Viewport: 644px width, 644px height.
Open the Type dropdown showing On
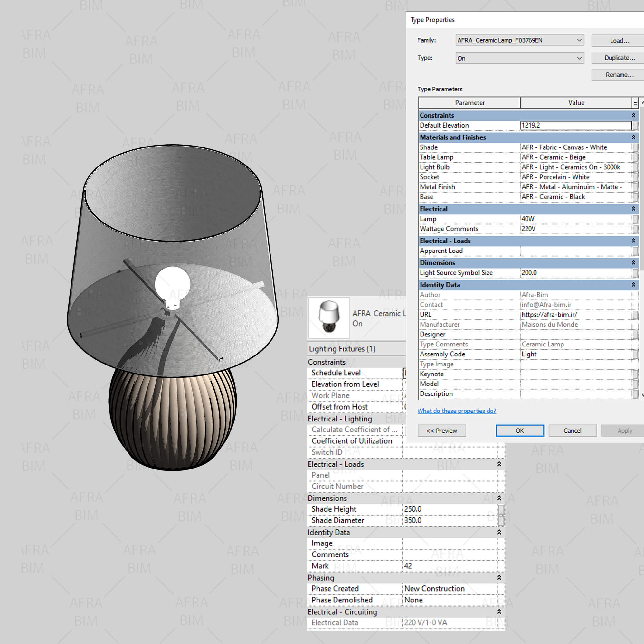pyautogui.click(x=579, y=58)
